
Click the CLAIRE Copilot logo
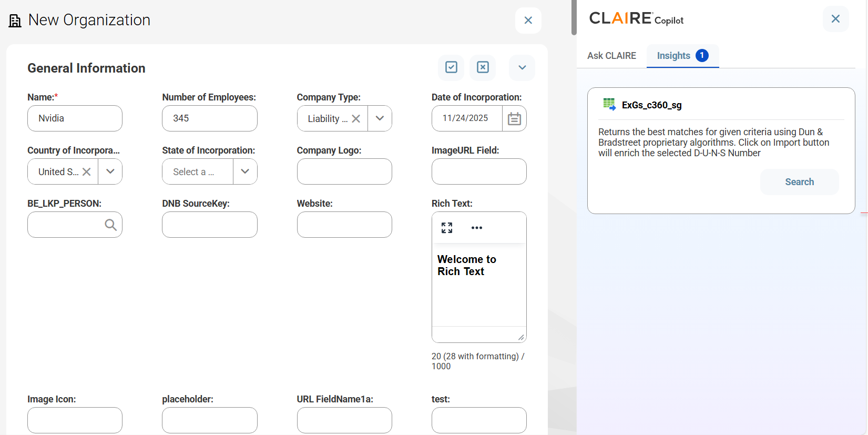(636, 19)
